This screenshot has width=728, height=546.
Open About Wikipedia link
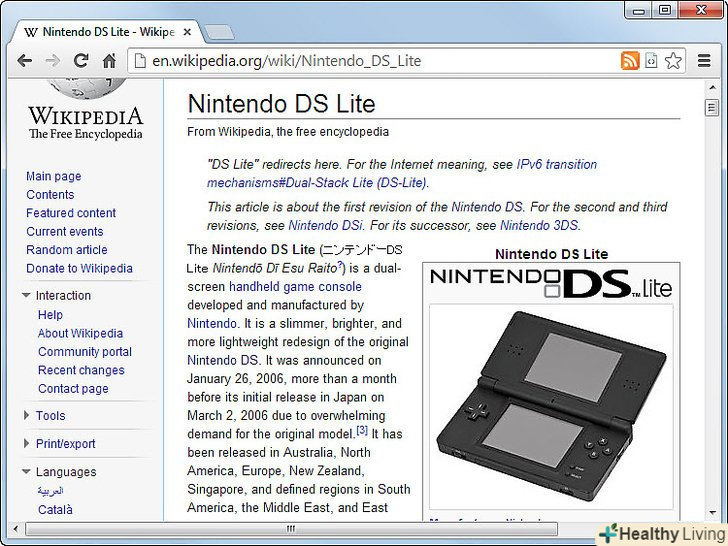click(x=80, y=333)
